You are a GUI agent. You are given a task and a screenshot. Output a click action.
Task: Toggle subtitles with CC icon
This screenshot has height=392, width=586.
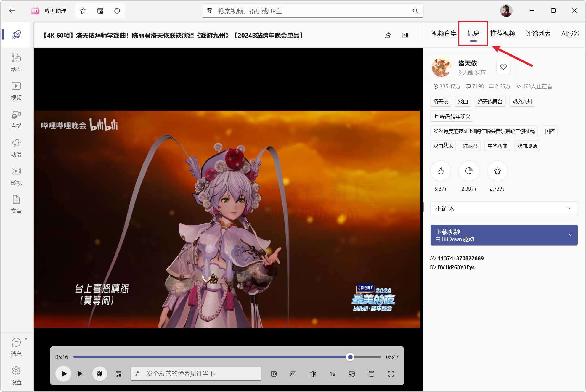tap(293, 374)
